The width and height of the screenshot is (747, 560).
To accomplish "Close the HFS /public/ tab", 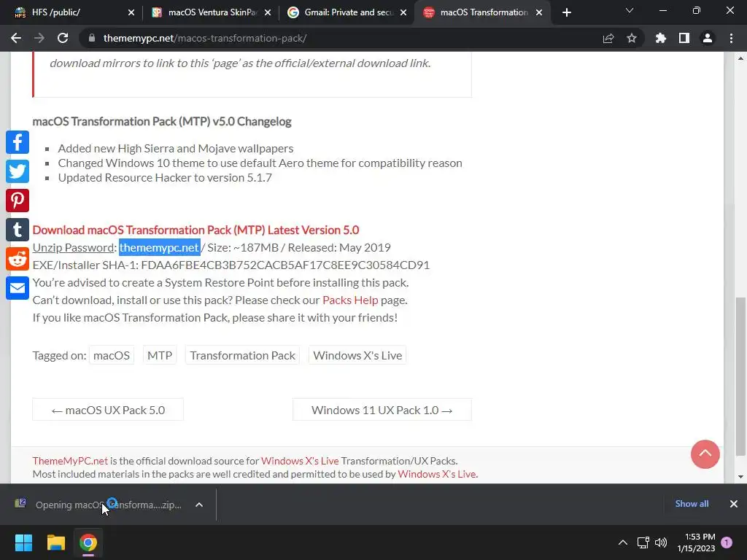I will 131,12.
